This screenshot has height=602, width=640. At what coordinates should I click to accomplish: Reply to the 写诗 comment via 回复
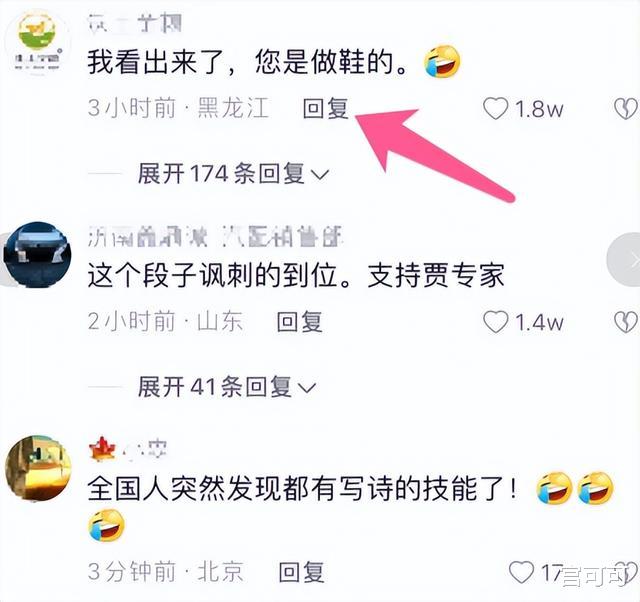302,572
